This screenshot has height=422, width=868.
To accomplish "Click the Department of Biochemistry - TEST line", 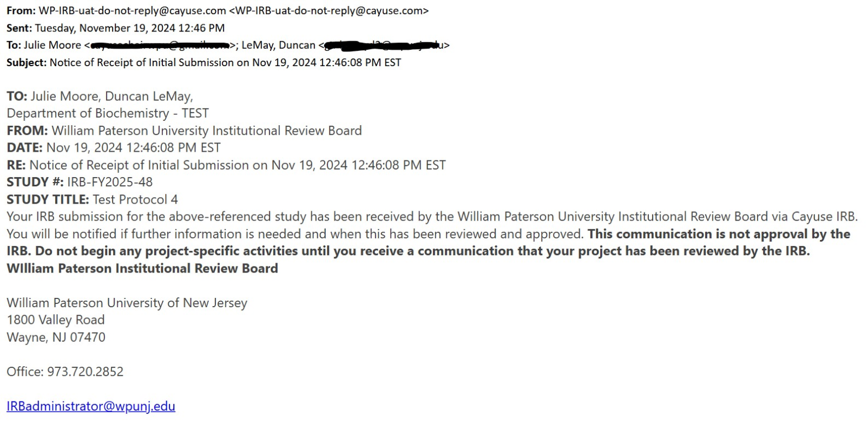I will click(x=108, y=113).
